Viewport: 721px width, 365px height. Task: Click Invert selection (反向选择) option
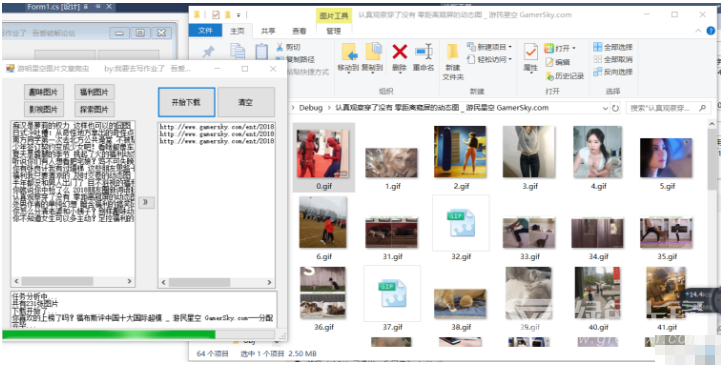(x=613, y=72)
